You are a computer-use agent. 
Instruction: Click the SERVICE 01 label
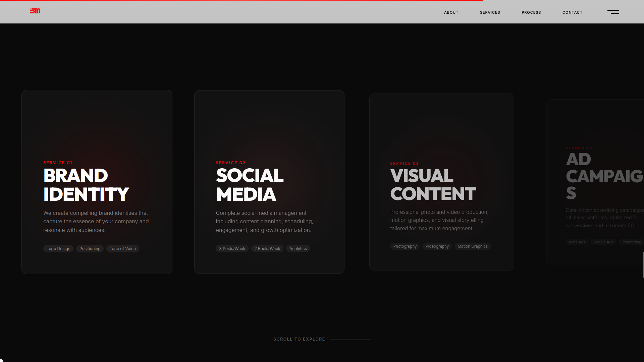[x=58, y=163]
